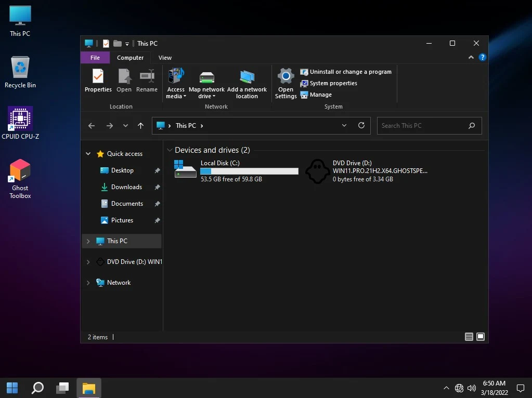Click Add a network location

246,84
